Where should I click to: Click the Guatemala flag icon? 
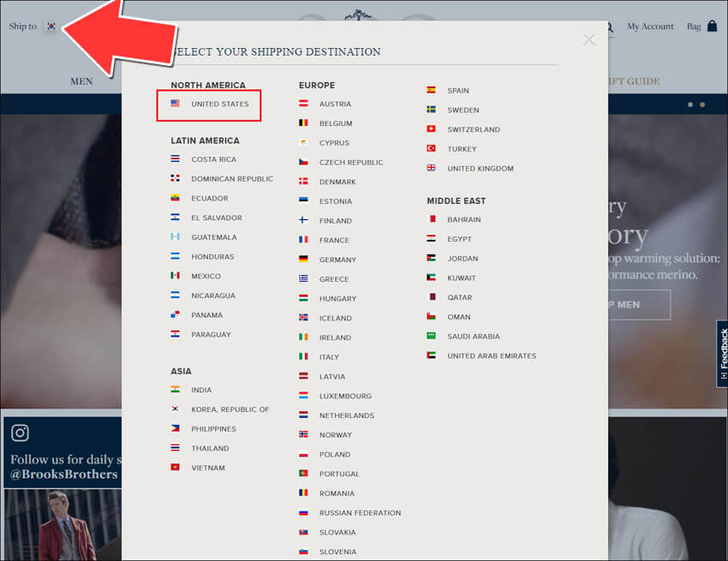(x=175, y=237)
